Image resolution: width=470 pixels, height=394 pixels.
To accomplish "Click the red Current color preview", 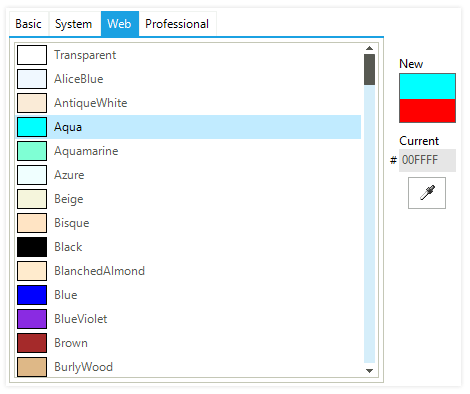I will [x=427, y=111].
